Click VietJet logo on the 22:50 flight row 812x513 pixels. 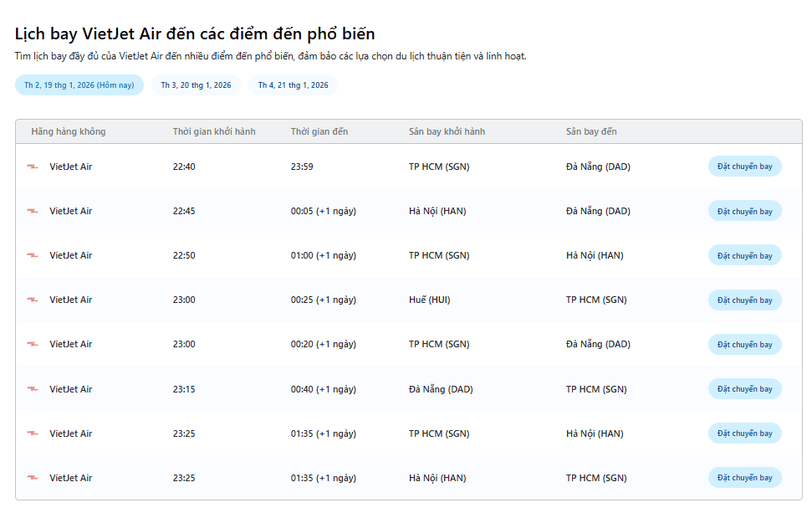(x=33, y=255)
